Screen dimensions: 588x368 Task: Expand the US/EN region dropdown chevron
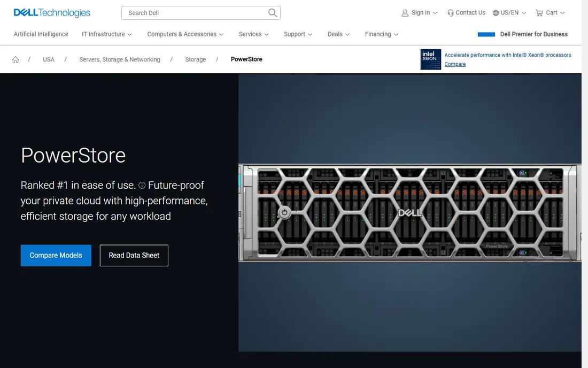[524, 13]
